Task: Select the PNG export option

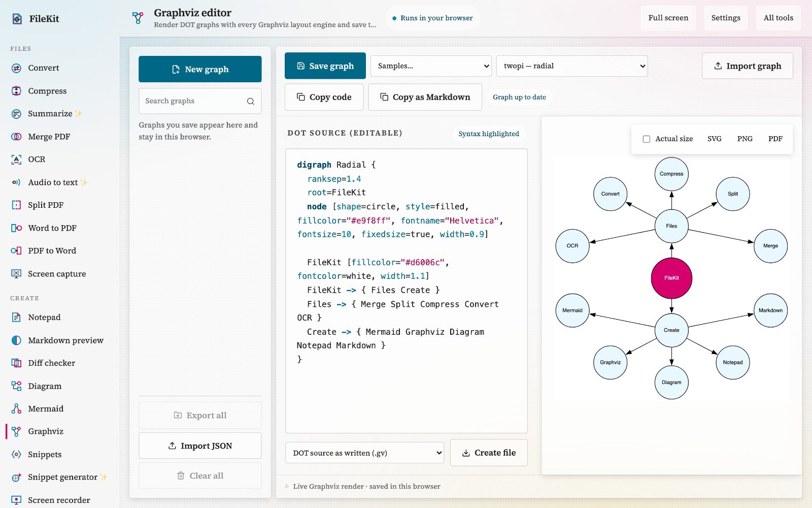Action: pos(745,139)
